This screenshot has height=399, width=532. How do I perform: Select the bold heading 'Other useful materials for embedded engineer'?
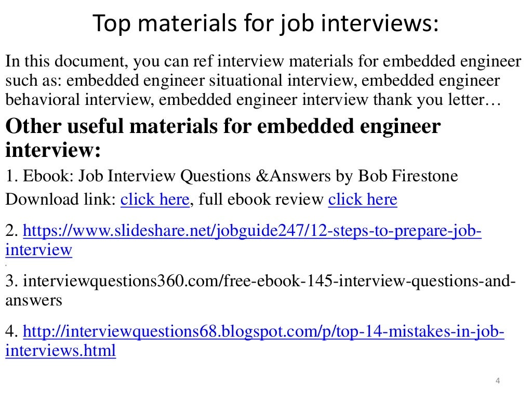coord(223,126)
